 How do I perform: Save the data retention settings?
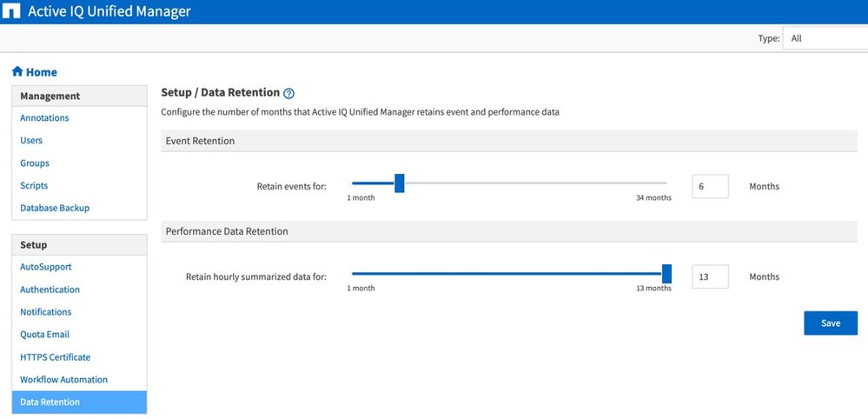pyautogui.click(x=831, y=323)
